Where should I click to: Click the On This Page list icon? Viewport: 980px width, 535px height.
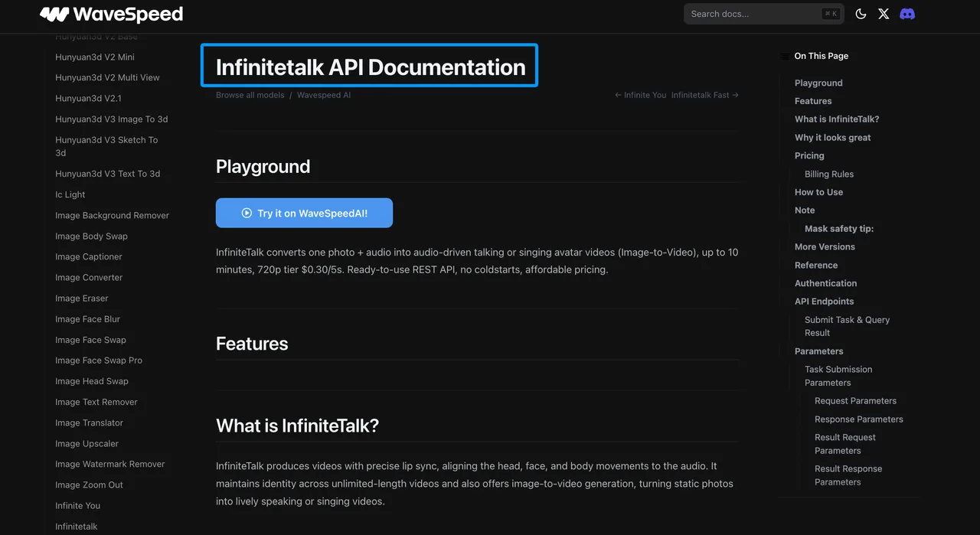(784, 56)
